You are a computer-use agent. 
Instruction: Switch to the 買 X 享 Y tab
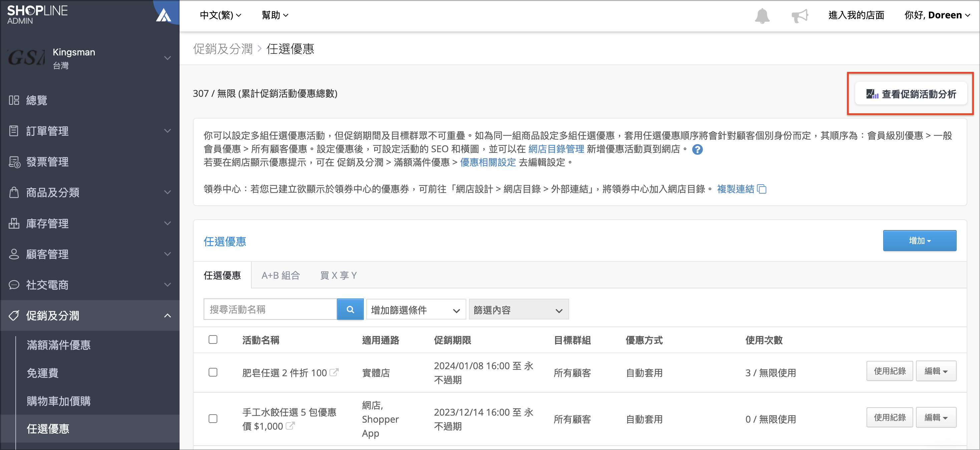338,275
